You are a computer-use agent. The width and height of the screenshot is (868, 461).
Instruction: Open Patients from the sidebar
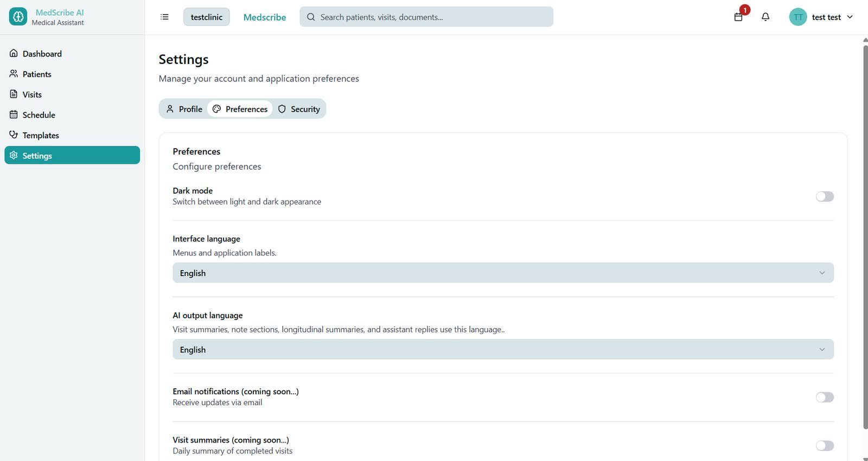[72, 74]
